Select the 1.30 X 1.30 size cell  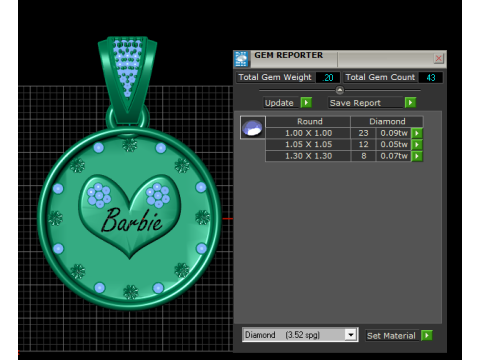(x=308, y=156)
